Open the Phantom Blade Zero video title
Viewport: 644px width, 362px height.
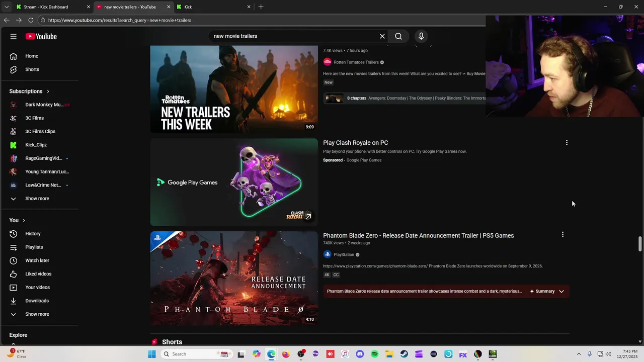(x=418, y=236)
